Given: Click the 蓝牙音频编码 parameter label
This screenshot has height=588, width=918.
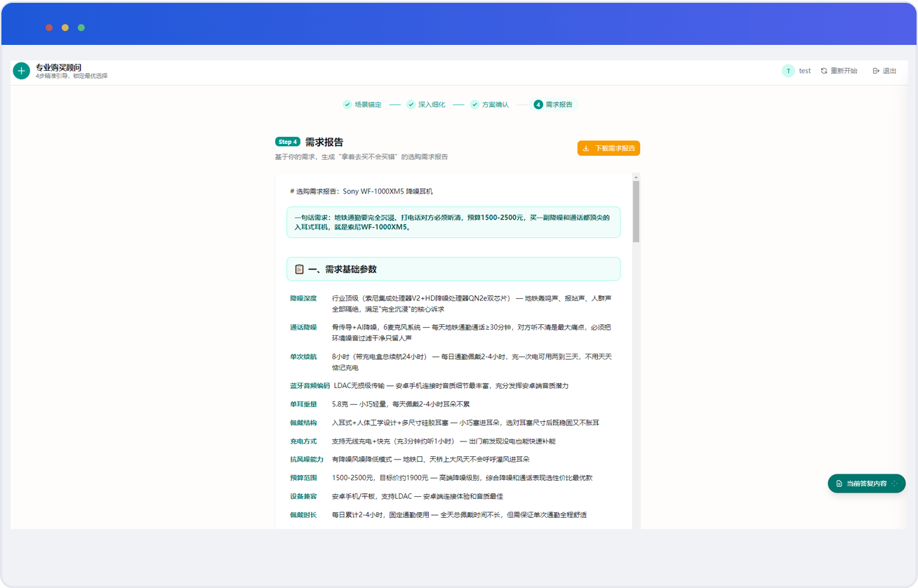Looking at the screenshot, I should coord(310,385).
